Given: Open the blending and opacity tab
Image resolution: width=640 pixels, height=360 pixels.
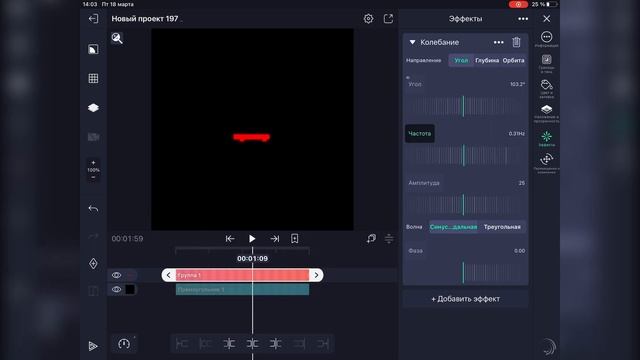Looking at the screenshot, I should coord(547,113).
